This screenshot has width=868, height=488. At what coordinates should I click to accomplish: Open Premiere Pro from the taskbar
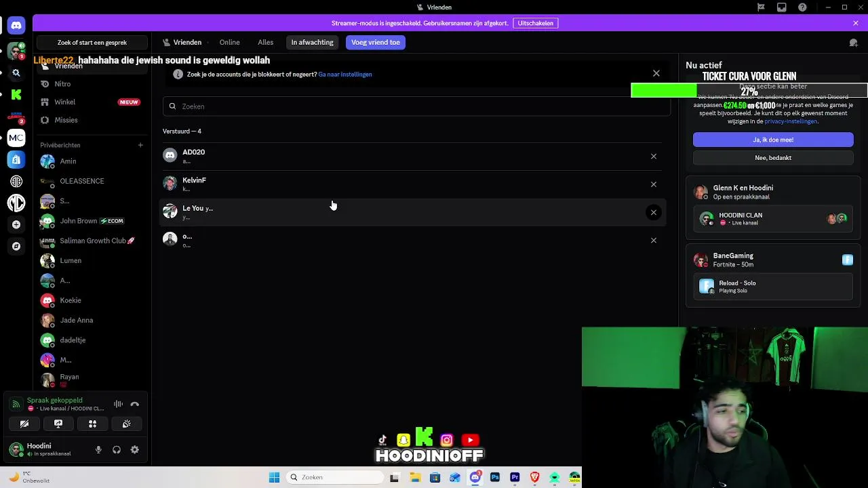click(515, 477)
